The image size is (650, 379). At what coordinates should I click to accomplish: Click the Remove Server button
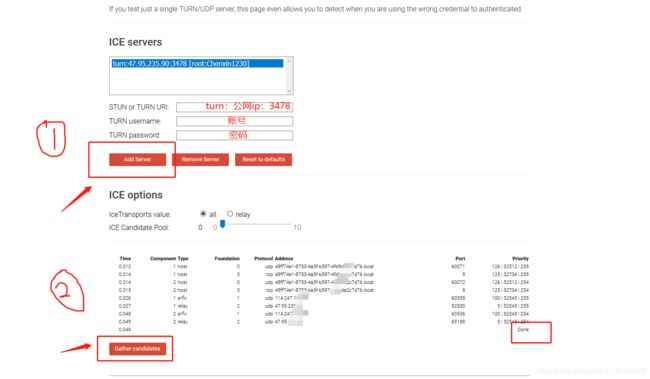[x=200, y=159]
